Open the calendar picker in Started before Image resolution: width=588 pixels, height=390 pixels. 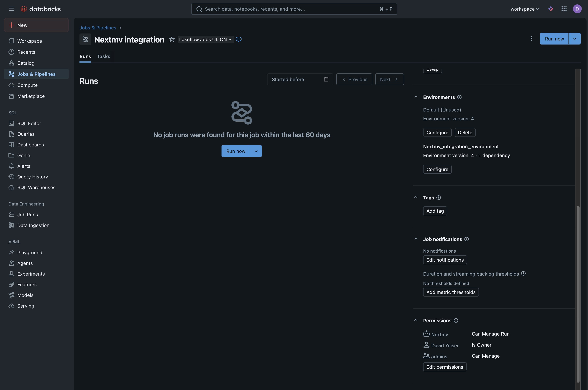coord(326,79)
